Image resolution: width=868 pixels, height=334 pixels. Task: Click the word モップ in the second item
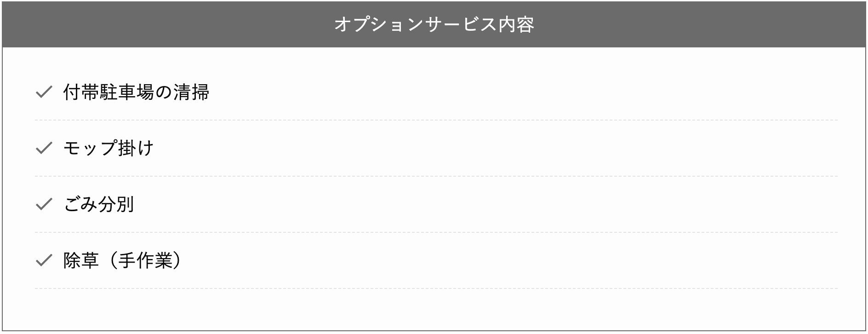point(90,148)
